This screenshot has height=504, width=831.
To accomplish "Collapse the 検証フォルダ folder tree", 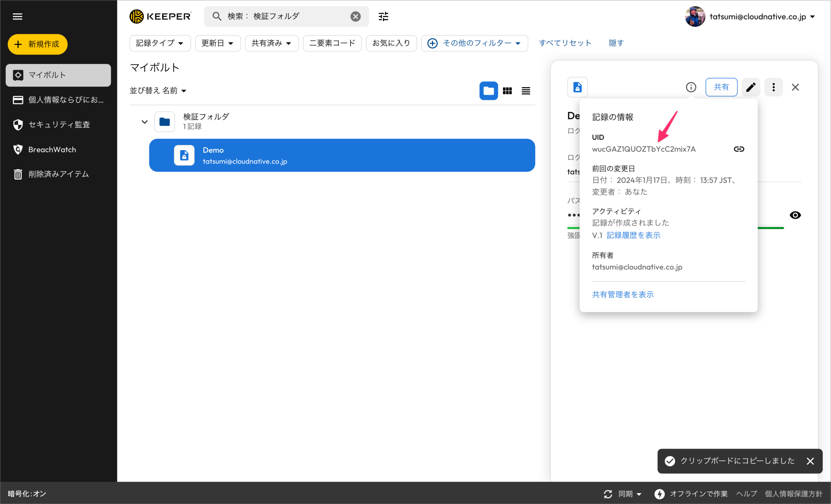I will point(144,122).
